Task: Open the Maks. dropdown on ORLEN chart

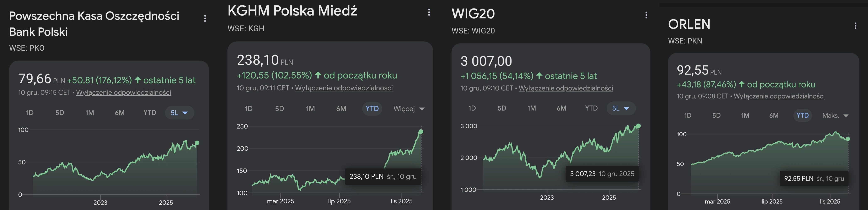Action: coord(835,116)
